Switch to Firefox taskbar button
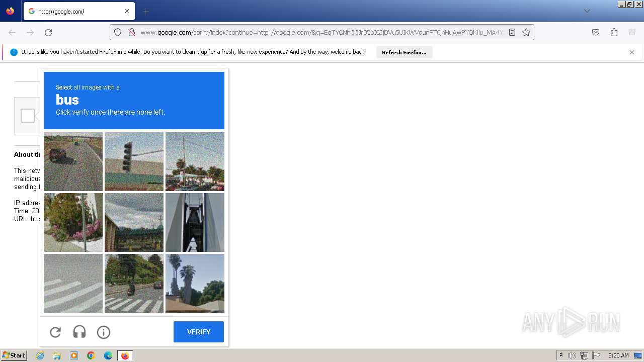Screen dimensions: 644x362 click(125, 355)
